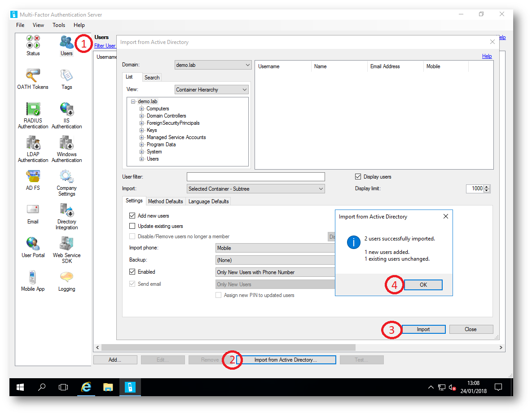Click the taskbar search magnifier

(42, 387)
